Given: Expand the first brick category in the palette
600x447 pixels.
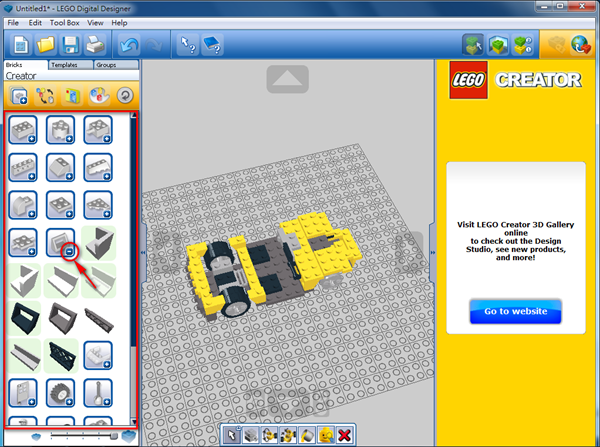Looking at the screenshot, I should pos(22,130).
